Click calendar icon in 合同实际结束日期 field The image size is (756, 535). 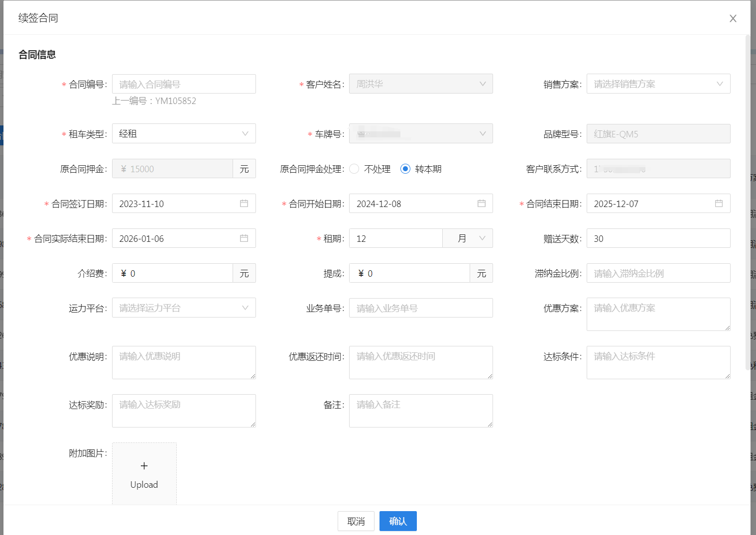click(x=244, y=238)
